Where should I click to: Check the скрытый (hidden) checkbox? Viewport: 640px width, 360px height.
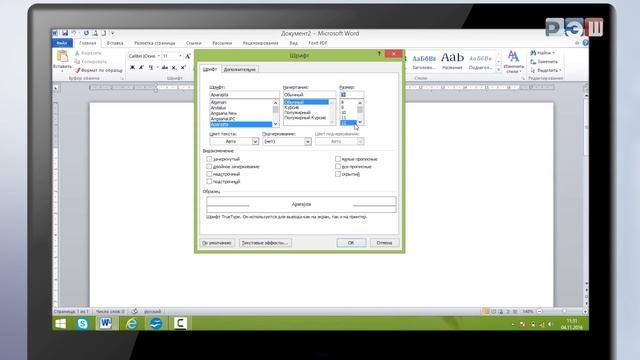click(338, 174)
